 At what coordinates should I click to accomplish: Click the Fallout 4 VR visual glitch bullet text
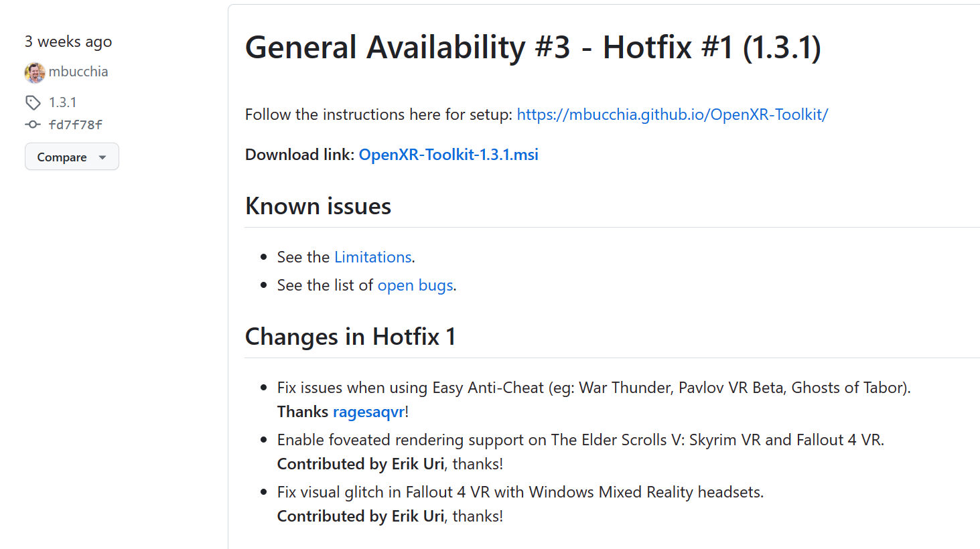click(x=520, y=492)
